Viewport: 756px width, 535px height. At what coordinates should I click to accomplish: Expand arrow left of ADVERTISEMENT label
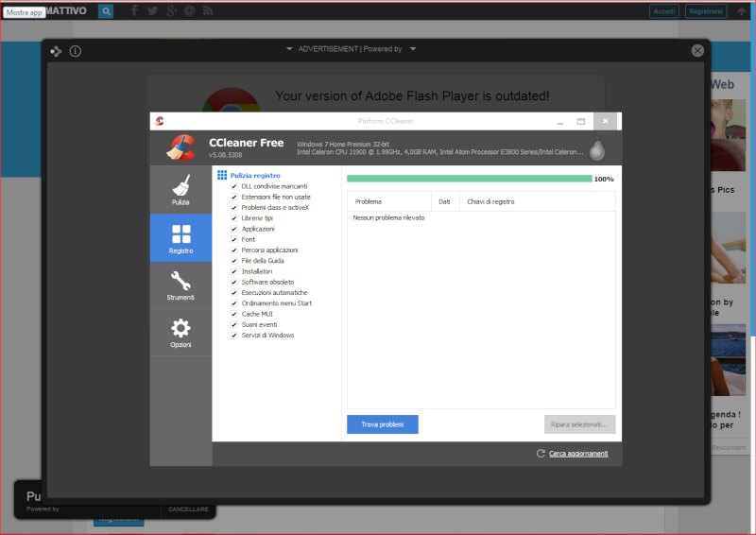coord(289,49)
